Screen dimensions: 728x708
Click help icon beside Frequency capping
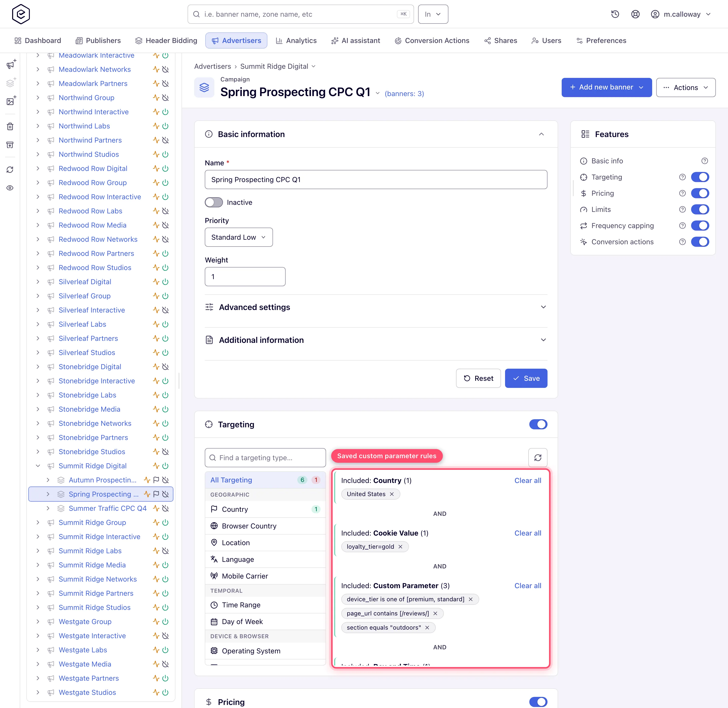[x=682, y=226]
